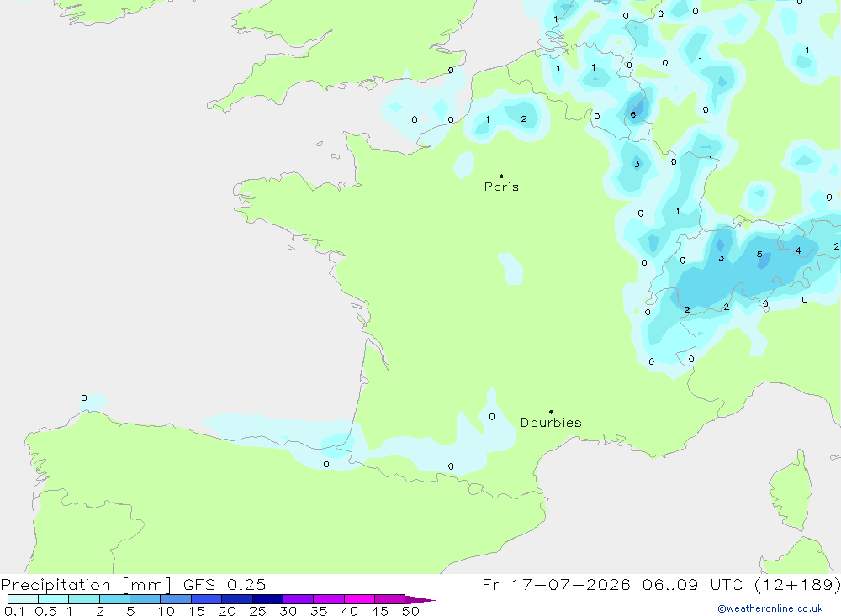Click the above-50 mm legend arrow tip
Viewport: 841px width, 616px height.
click(421, 599)
